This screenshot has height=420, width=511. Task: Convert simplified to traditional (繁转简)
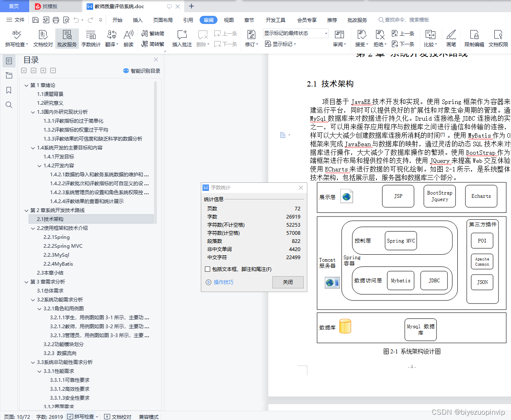[x=153, y=33]
